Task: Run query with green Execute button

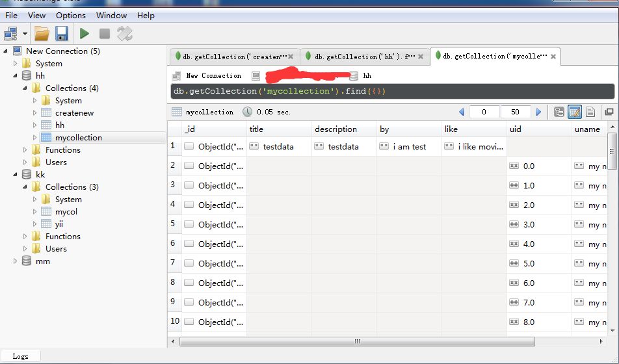Action: point(85,33)
